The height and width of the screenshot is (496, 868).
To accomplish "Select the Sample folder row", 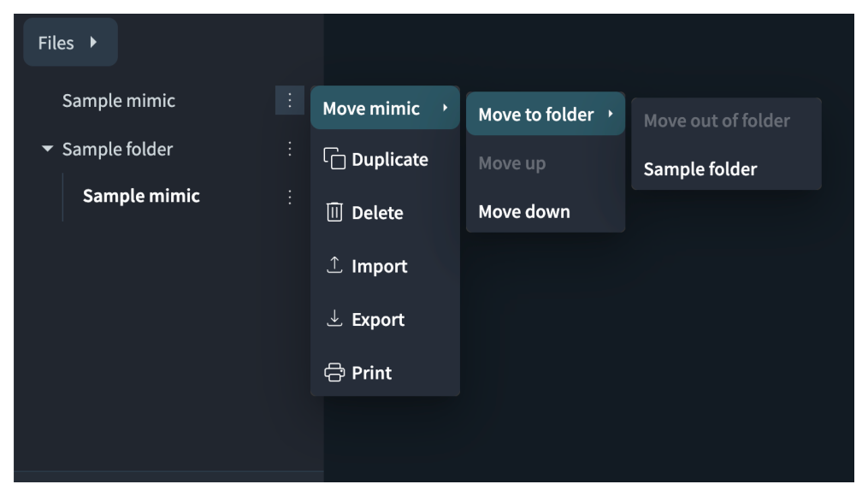I will point(117,149).
